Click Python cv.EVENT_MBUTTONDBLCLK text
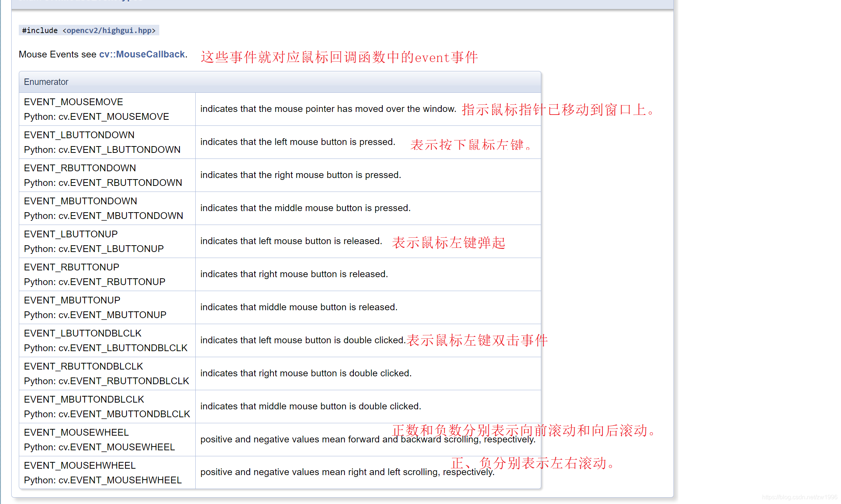 coord(107,414)
